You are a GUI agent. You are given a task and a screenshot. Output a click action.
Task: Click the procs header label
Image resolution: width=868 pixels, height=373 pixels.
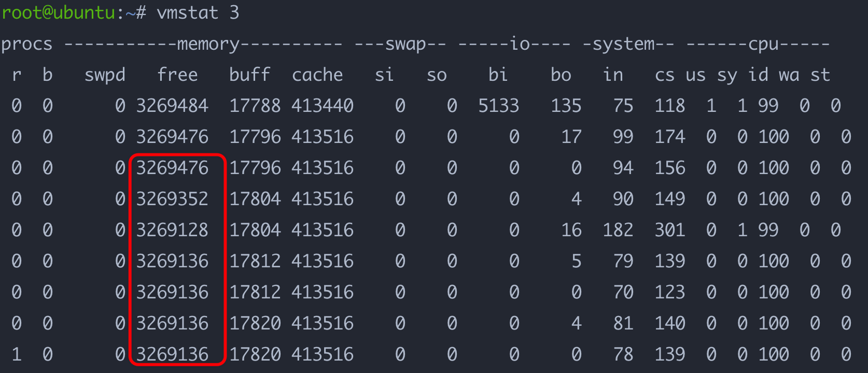[x=26, y=44]
